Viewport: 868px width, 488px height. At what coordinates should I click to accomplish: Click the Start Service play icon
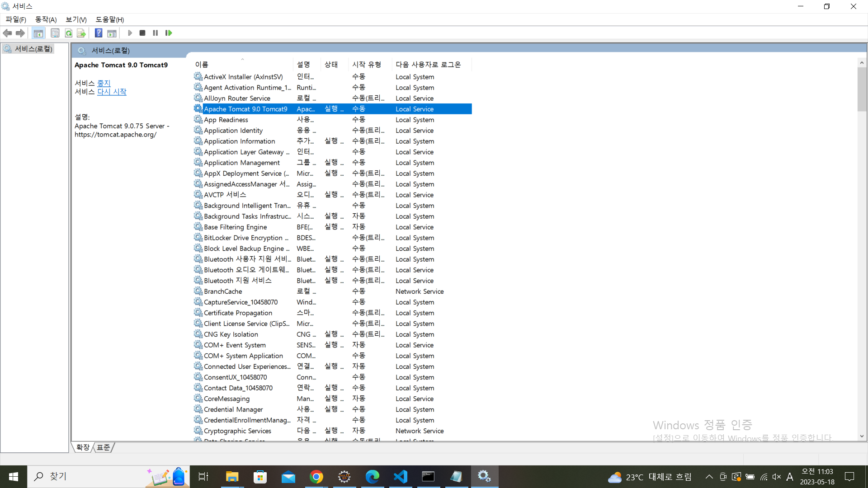point(130,33)
